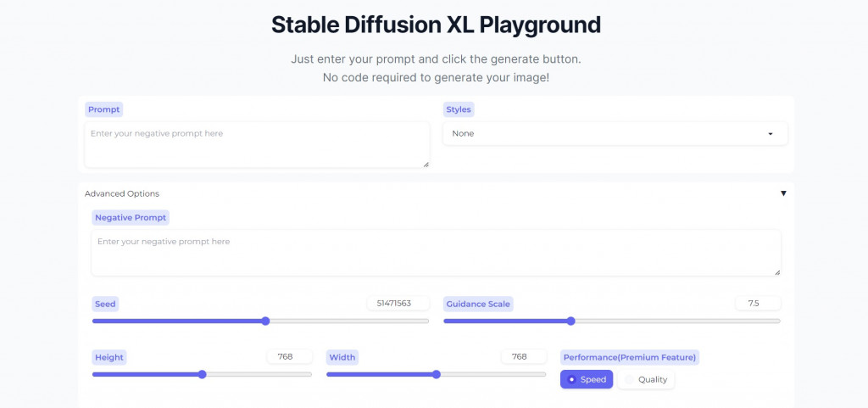Click the Advanced Options section header text

tap(122, 193)
